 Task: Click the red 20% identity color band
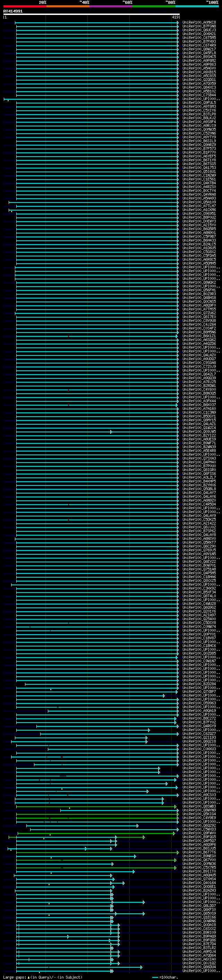[25, 6]
